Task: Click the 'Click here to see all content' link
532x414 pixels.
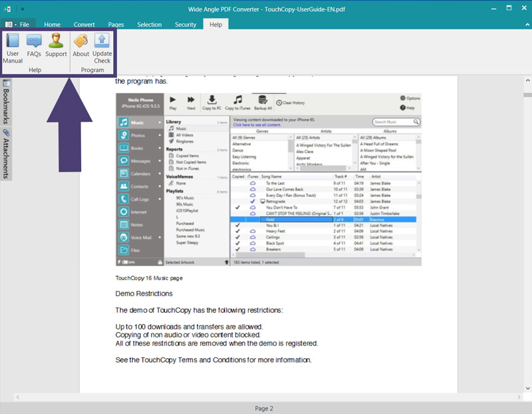Action: click(x=257, y=125)
